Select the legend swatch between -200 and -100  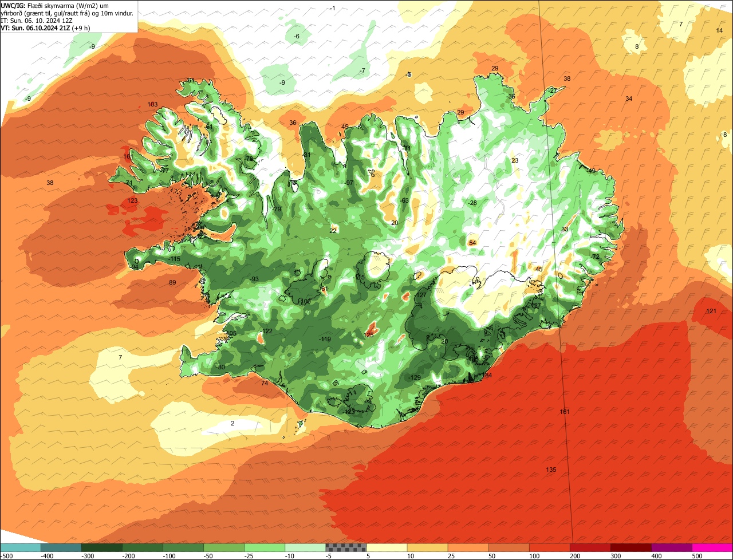[x=143, y=547]
